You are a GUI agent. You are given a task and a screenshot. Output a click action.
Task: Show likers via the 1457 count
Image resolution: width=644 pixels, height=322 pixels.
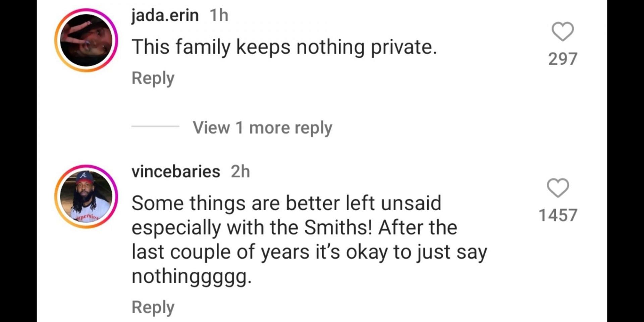pos(558,215)
